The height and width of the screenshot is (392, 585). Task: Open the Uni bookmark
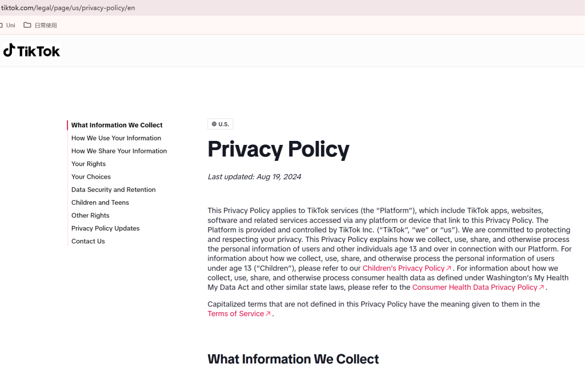pos(7,25)
